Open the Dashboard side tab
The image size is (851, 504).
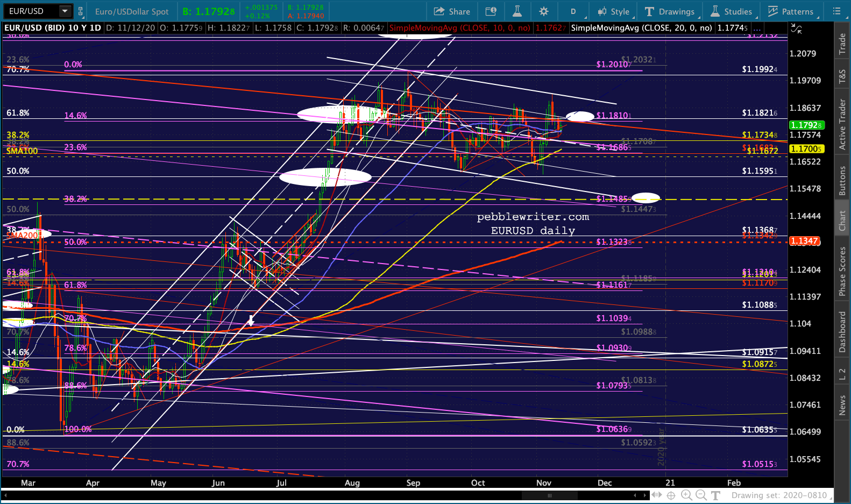(842, 332)
